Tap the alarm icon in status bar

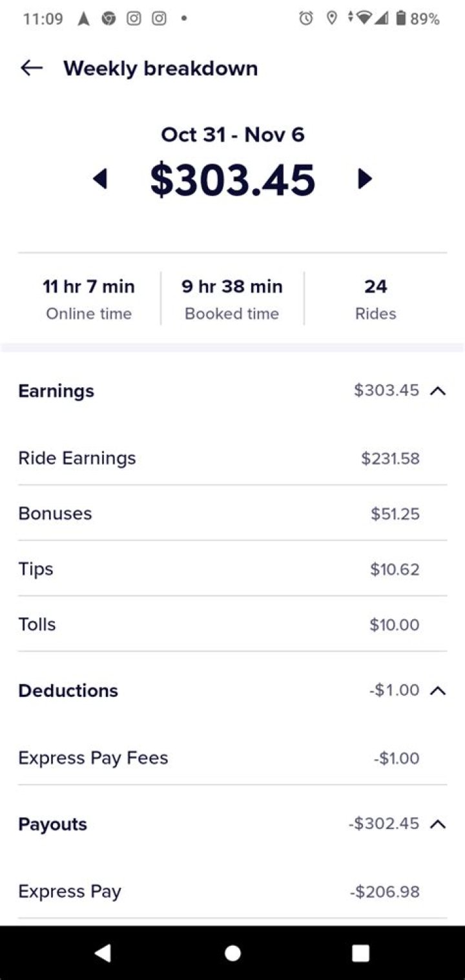pos(305,19)
